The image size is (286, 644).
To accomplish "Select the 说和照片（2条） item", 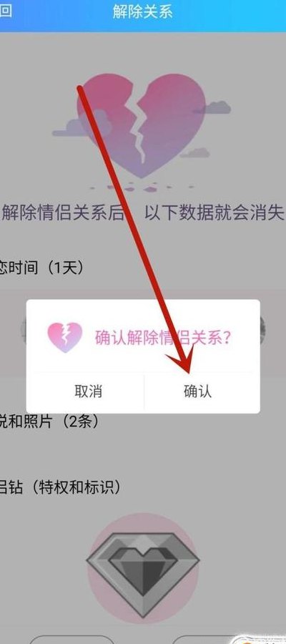I will point(49,422).
